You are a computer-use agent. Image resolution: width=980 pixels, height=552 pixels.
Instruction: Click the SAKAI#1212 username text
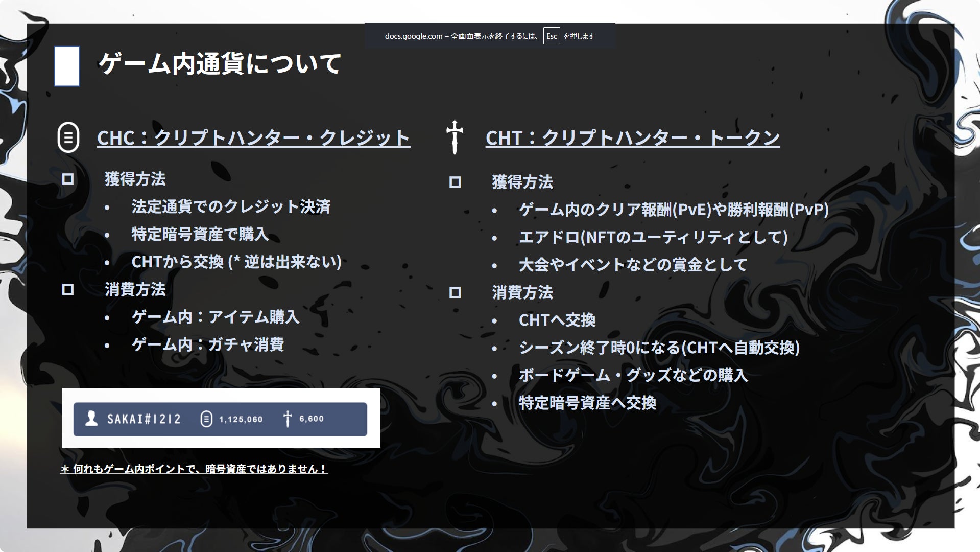coord(144,419)
